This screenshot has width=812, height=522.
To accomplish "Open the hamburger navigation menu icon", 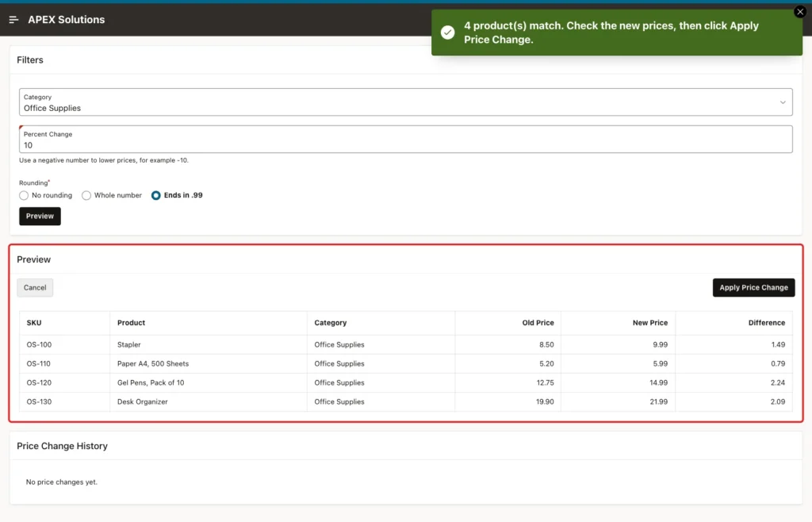I will coord(14,20).
